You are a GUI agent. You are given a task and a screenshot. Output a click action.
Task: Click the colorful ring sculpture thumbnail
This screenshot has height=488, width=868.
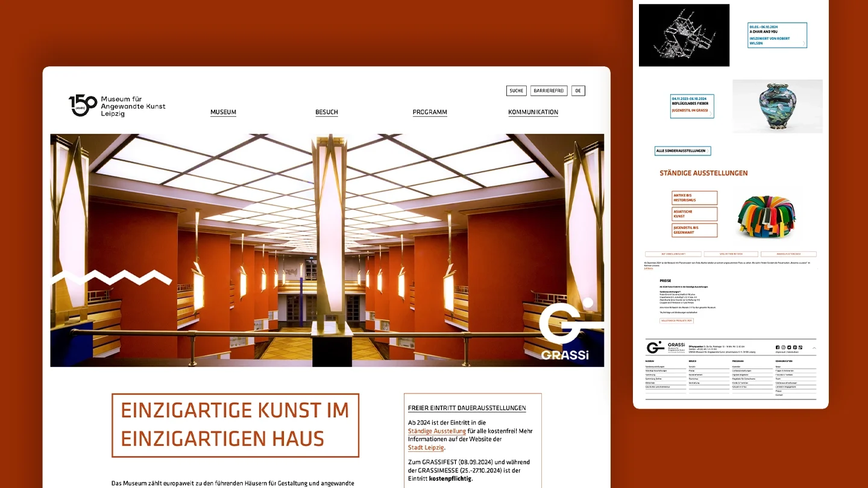tap(767, 216)
